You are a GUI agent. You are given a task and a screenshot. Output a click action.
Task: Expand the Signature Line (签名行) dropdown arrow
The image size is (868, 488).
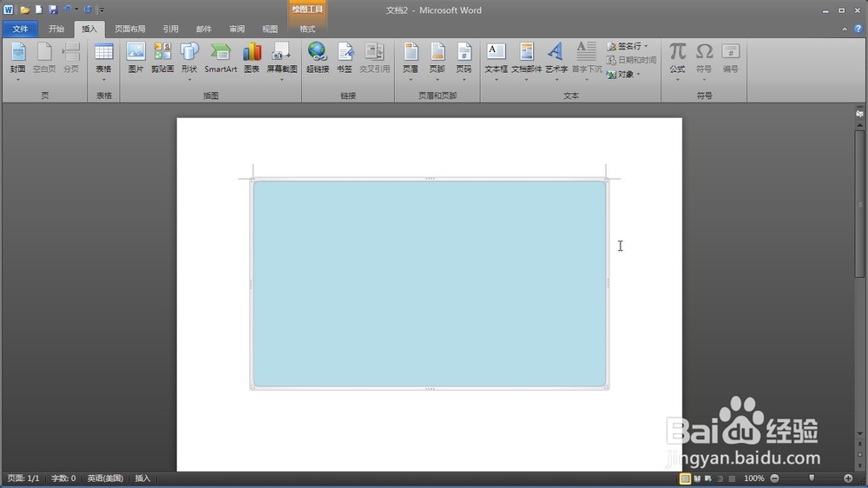646,46
